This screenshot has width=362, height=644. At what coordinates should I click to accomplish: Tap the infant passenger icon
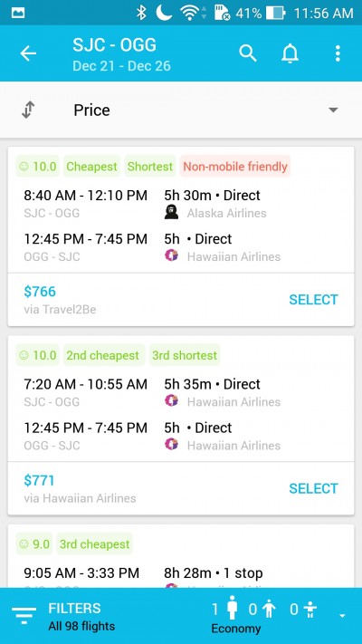coord(308,610)
